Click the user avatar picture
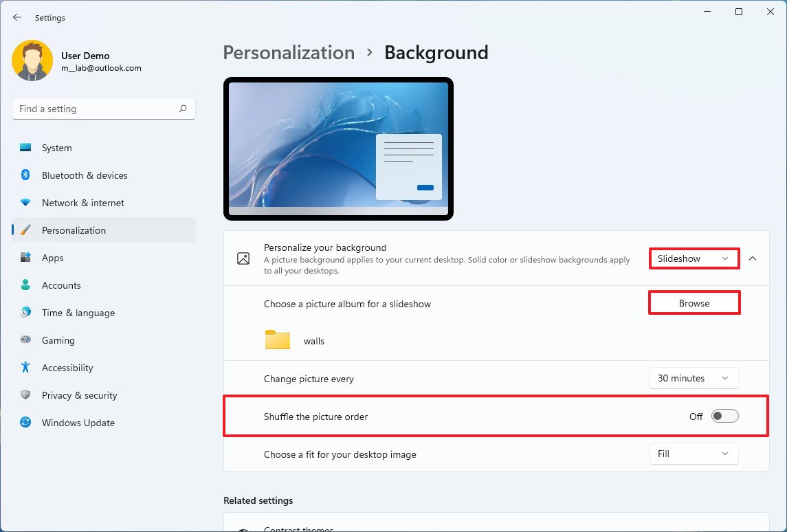Viewport: 787px width, 532px height. [x=32, y=60]
